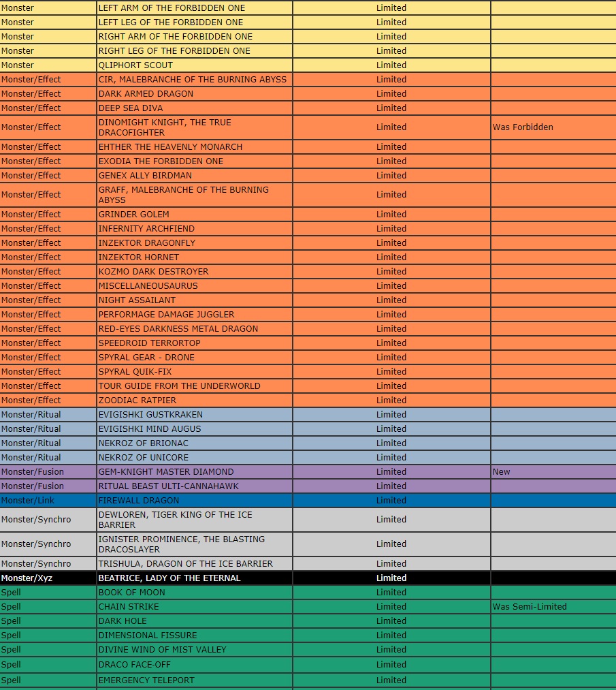Select the ZOODIAC RATPIER card name

(137, 401)
